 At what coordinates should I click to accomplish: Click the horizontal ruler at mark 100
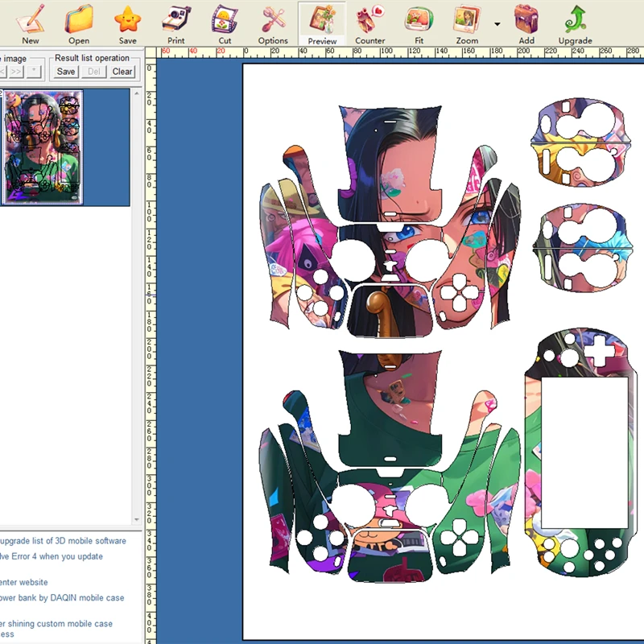386,52
